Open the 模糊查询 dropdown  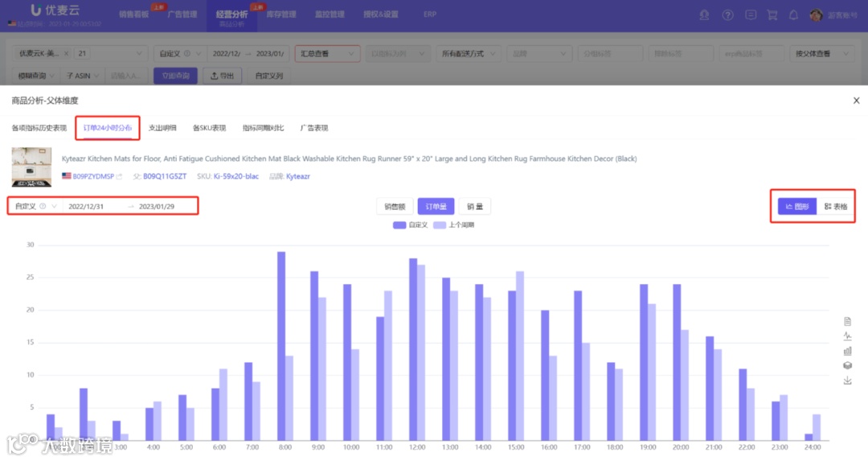36,76
